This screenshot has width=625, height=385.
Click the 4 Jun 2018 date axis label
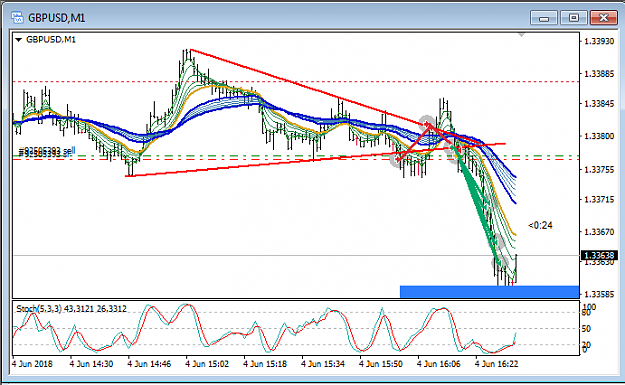click(32, 364)
